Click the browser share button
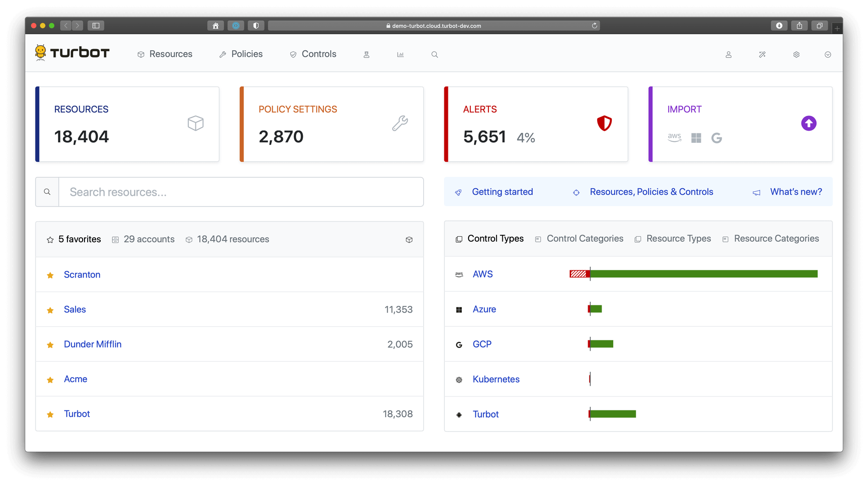Viewport: 868px width, 485px height. click(x=799, y=26)
